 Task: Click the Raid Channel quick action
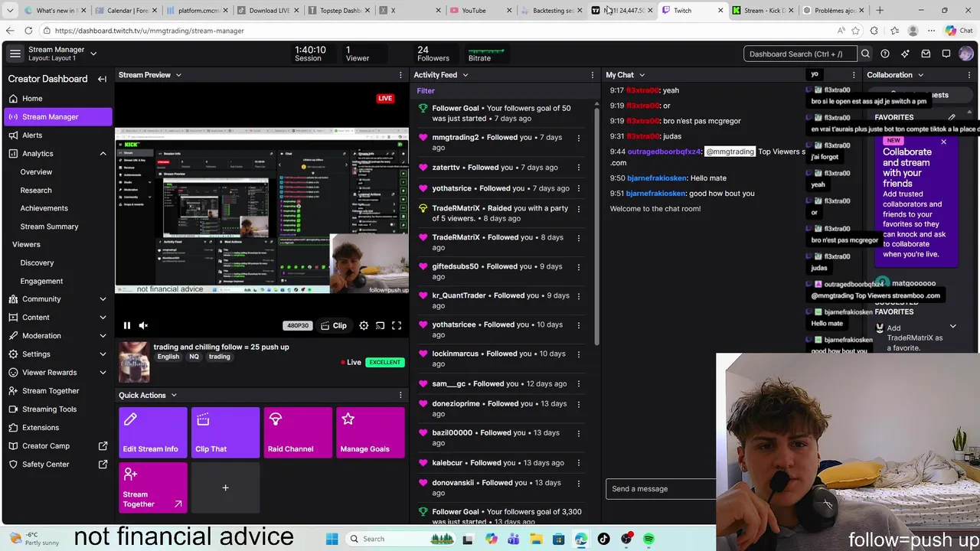coord(298,432)
